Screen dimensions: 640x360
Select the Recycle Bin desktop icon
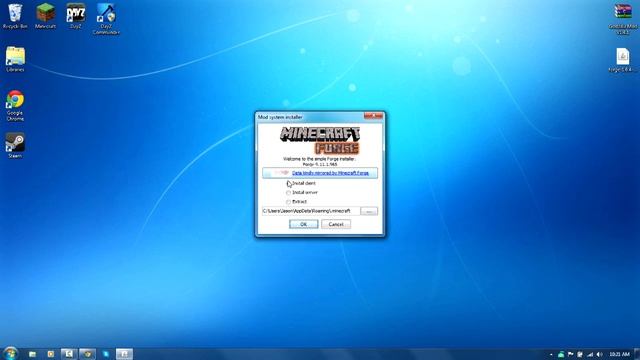coord(15,16)
